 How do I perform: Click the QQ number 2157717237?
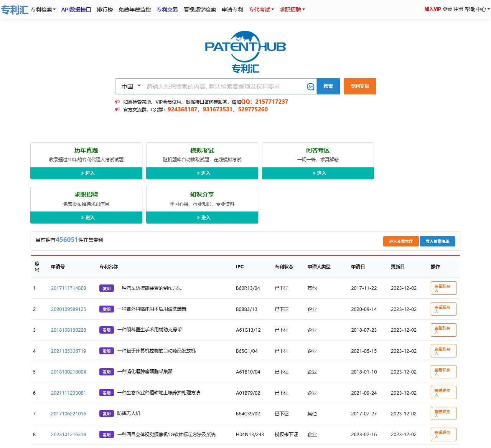click(x=272, y=102)
